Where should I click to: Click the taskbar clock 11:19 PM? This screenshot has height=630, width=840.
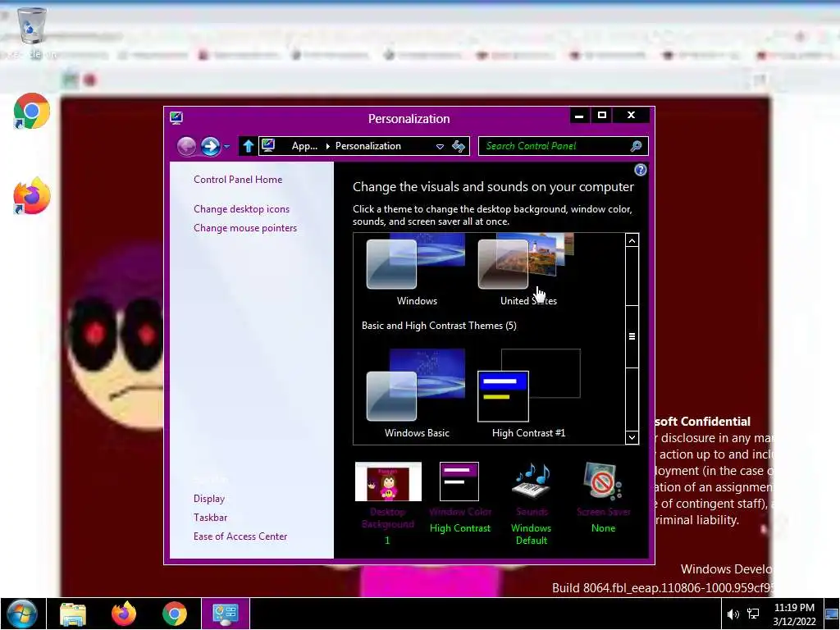(794, 608)
